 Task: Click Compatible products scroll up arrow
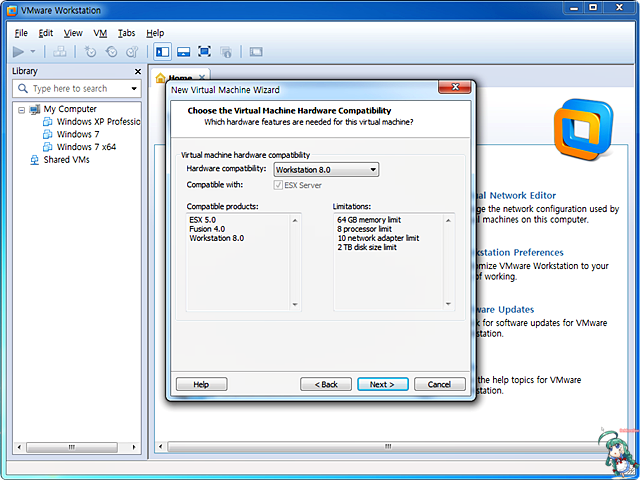pos(295,220)
